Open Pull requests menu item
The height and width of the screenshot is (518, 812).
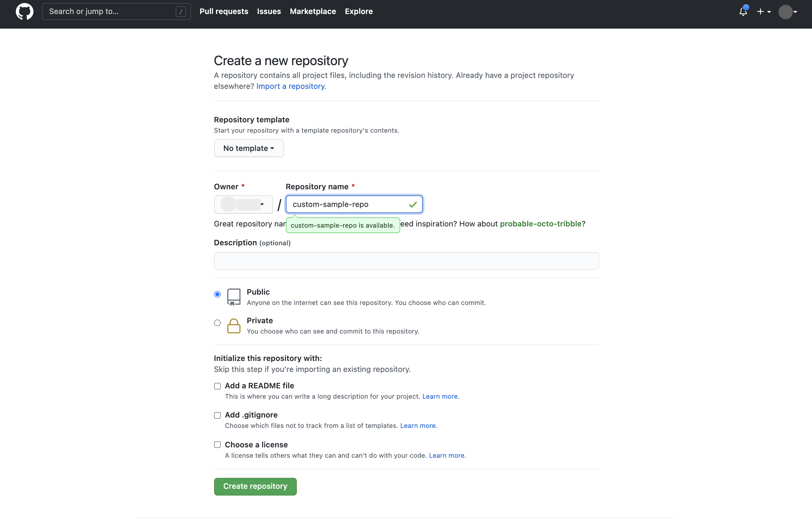click(224, 11)
